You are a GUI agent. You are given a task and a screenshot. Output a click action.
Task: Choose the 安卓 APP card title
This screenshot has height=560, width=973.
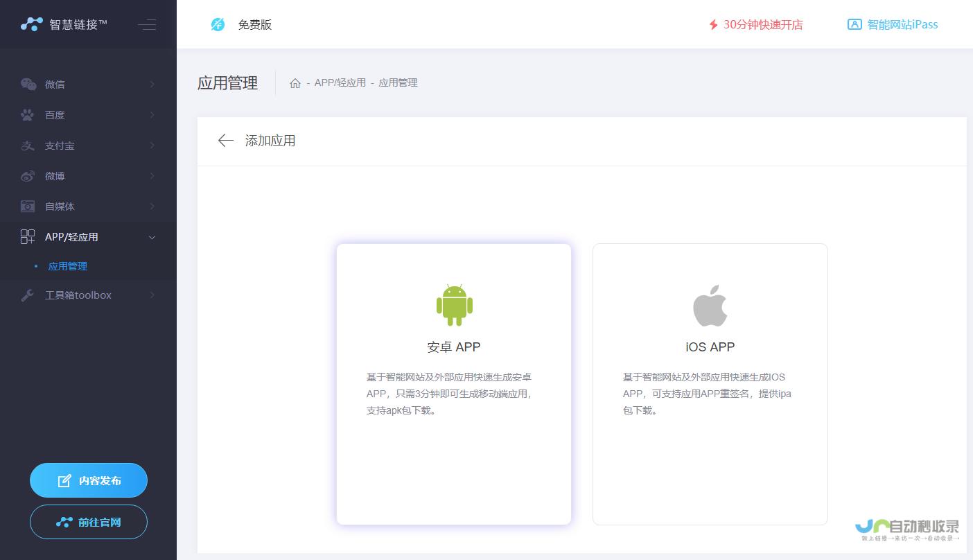click(x=454, y=347)
